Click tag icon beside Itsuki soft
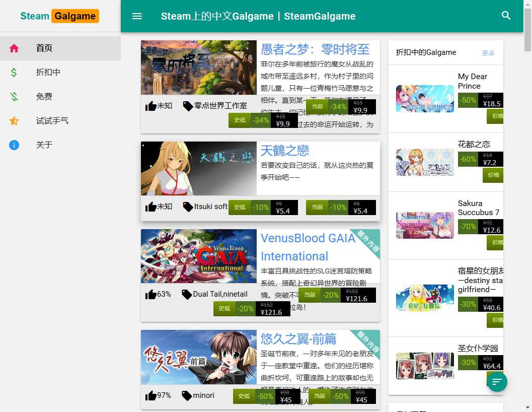Viewport: 532px width, 412px height. click(x=188, y=207)
